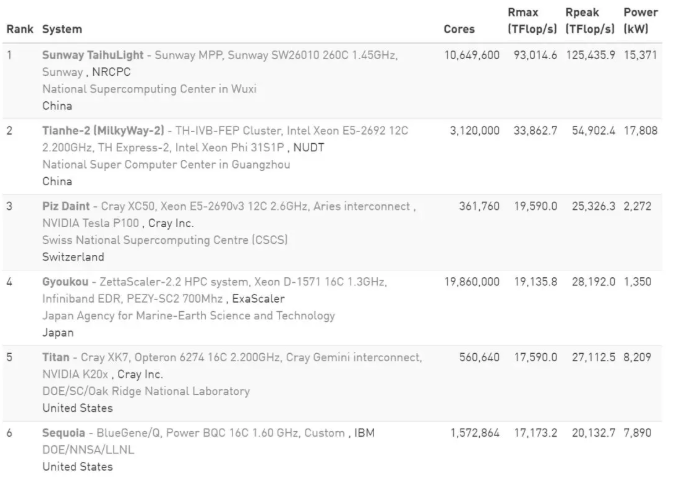Open Japan Agency for Marine-Earth Science link

click(188, 315)
